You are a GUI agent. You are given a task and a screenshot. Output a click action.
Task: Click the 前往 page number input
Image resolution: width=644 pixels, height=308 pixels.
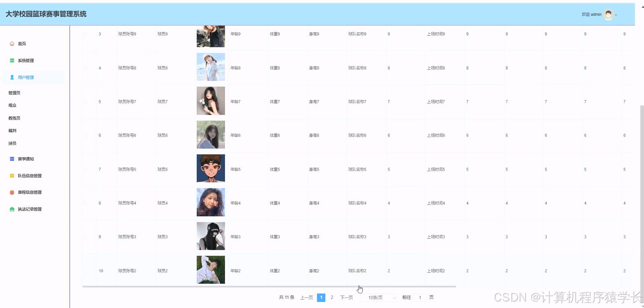coord(420,298)
